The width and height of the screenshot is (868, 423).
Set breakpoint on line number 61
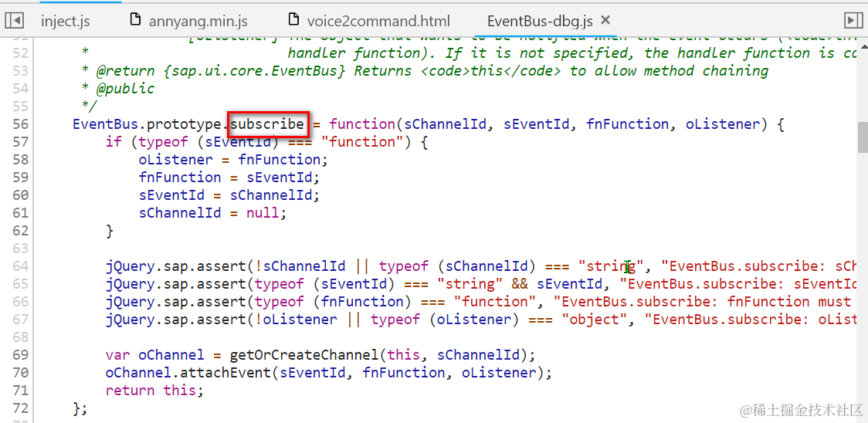tap(20, 212)
